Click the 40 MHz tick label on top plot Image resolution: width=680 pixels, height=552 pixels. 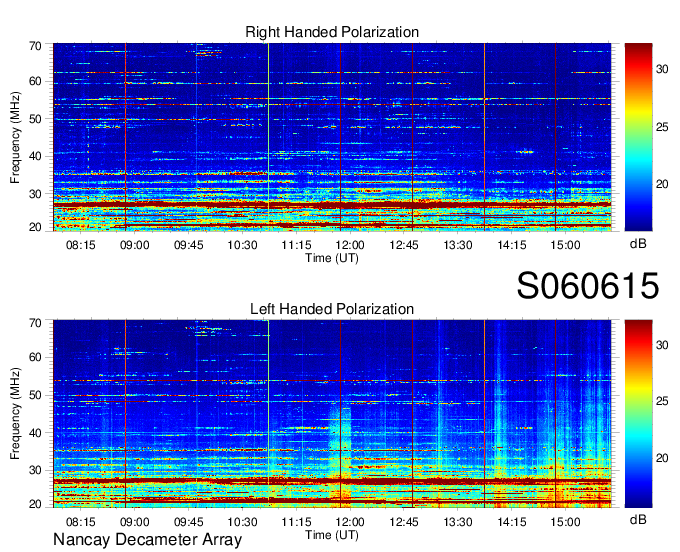pos(35,156)
